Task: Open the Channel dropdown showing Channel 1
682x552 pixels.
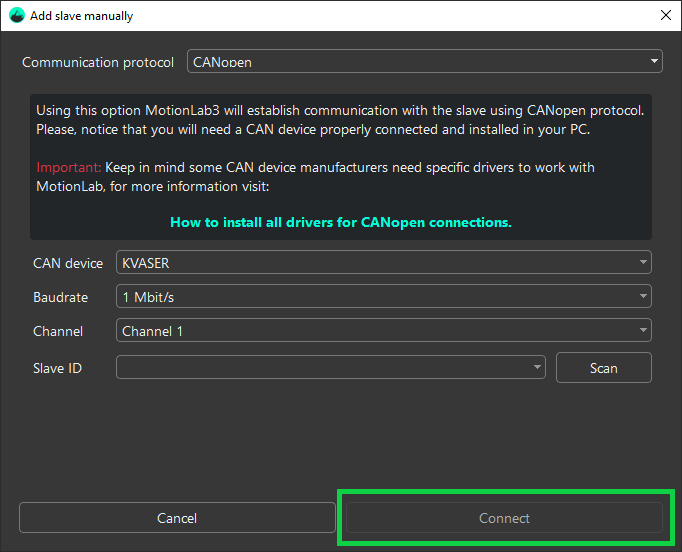Action: coord(384,331)
